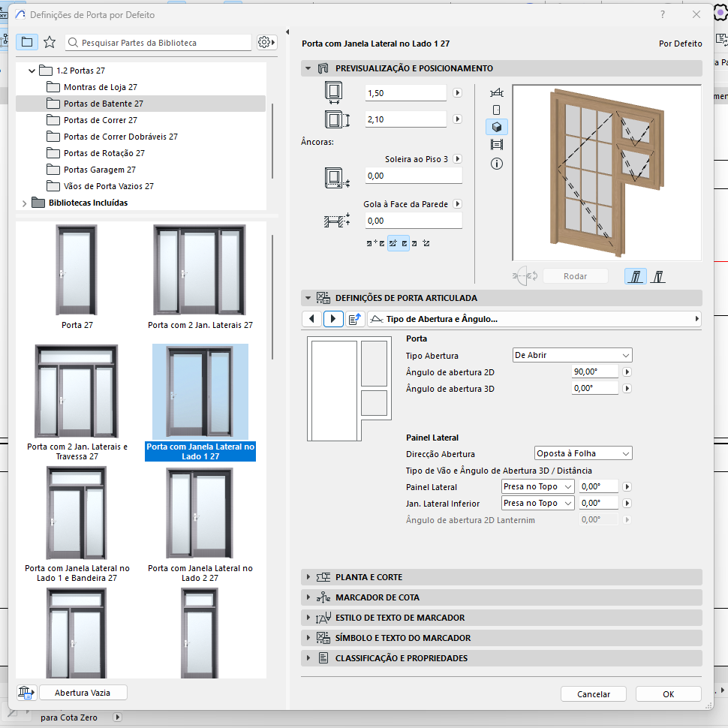Viewport: 728px width, 728px height.
Task: Open arrow next to Ângulo de abertura 3D
Action: click(x=627, y=388)
